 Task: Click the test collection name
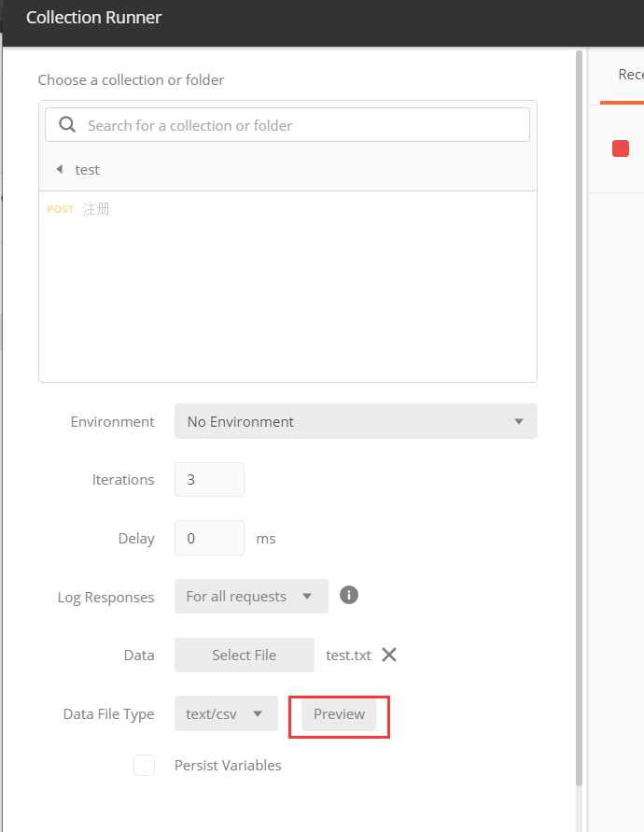(x=87, y=169)
